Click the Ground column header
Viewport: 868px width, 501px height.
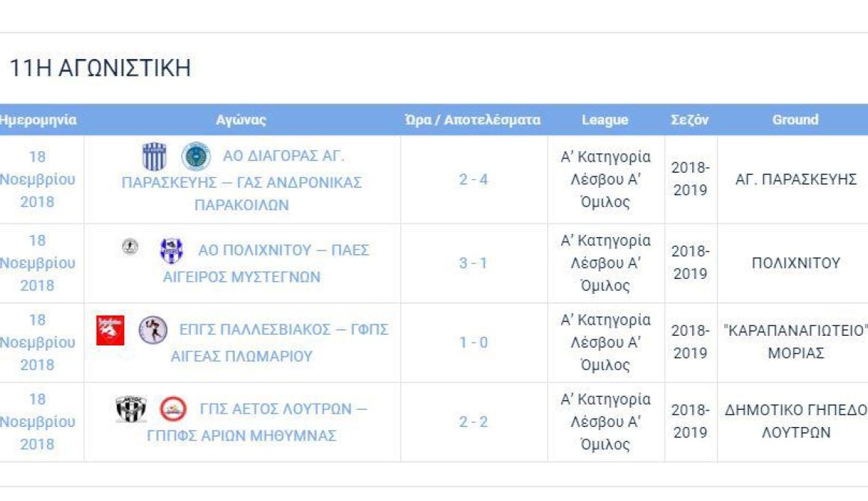pyautogui.click(x=795, y=120)
